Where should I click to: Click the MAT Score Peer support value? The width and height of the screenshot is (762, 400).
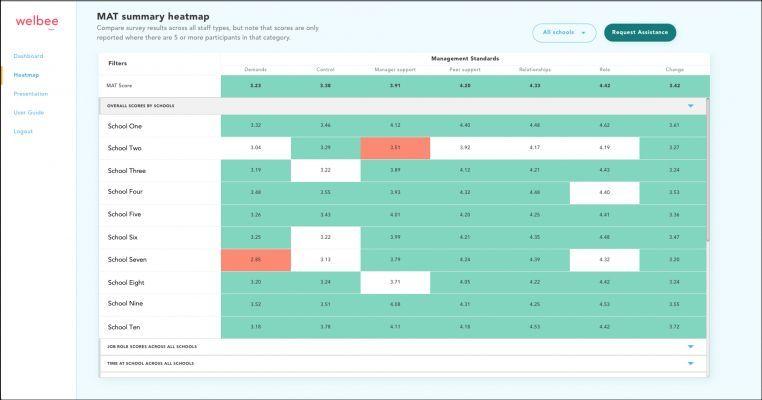tap(465, 86)
